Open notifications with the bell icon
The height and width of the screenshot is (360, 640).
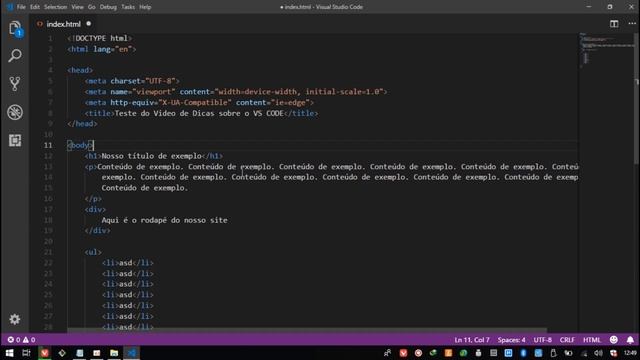coord(630,340)
